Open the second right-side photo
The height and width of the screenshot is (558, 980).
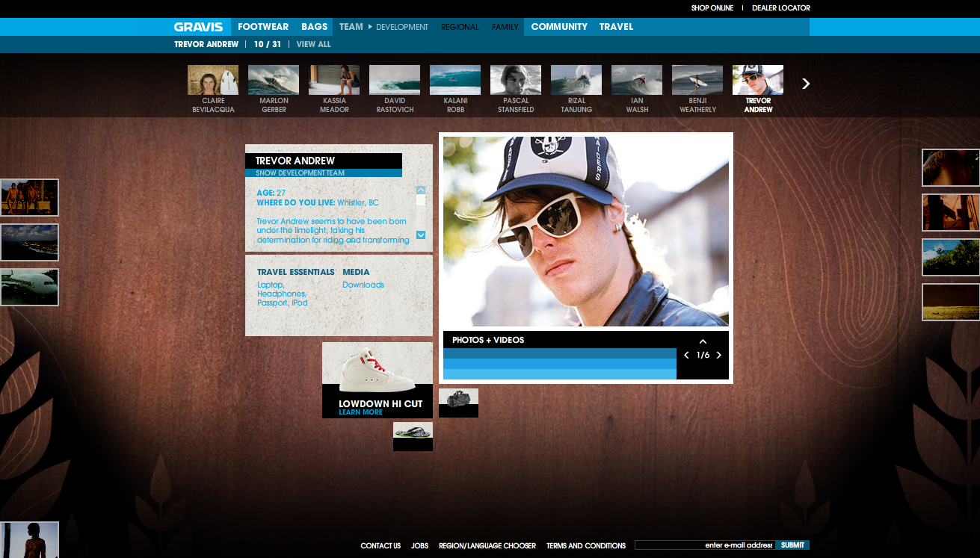(951, 212)
